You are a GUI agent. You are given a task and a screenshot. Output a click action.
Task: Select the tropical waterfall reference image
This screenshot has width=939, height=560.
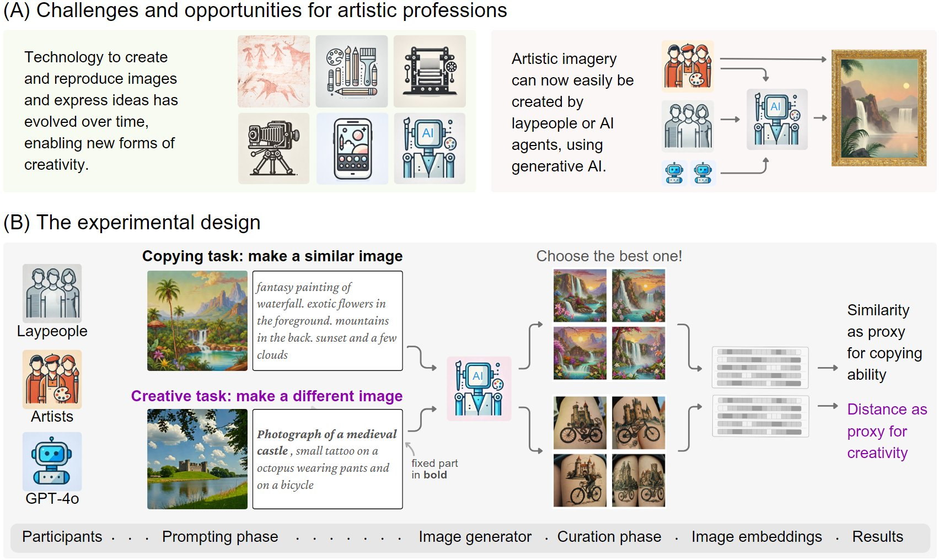tap(197, 321)
